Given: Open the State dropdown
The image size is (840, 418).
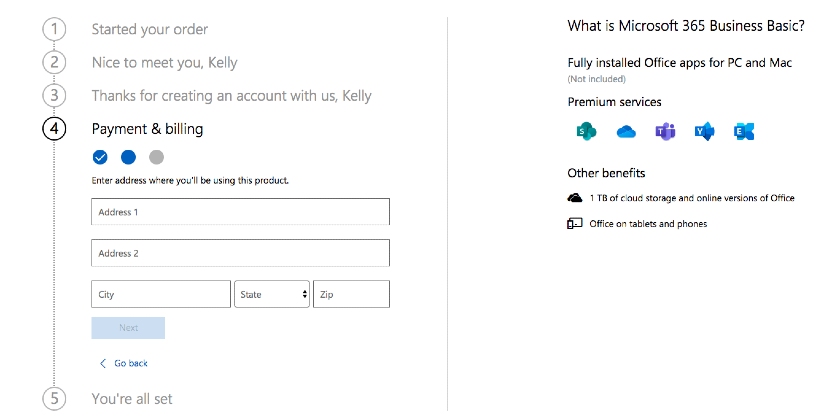Looking at the screenshot, I should pyautogui.click(x=273, y=294).
